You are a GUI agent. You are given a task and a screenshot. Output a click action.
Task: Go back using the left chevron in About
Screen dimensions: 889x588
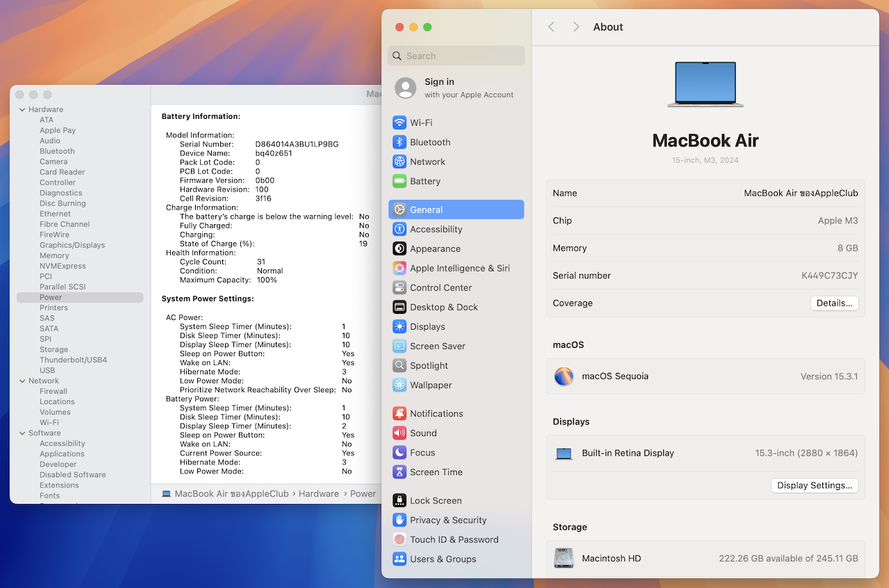551,27
